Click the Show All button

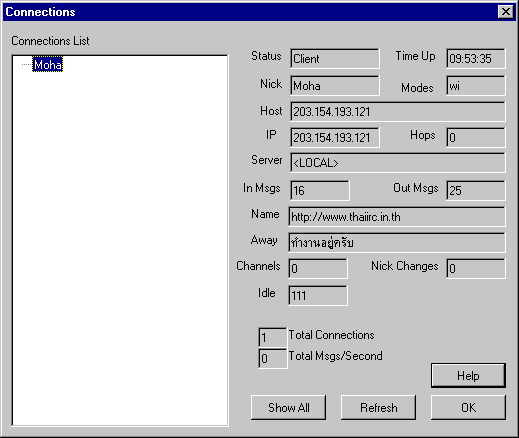pyautogui.click(x=288, y=407)
